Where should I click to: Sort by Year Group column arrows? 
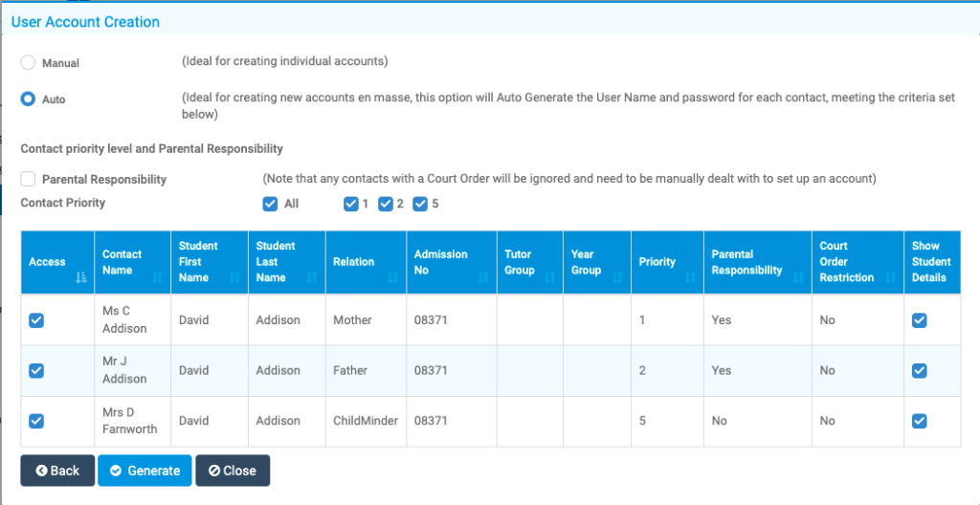pos(618,278)
